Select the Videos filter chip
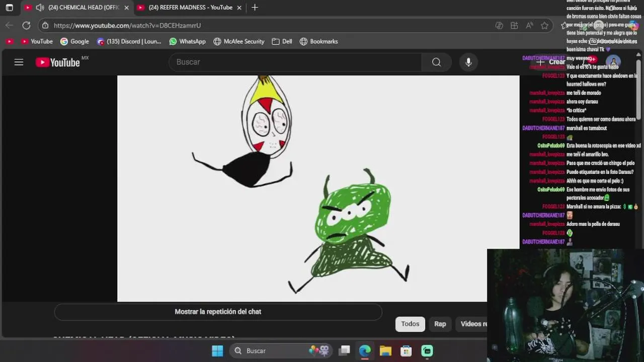The image size is (644, 362). pos(472,324)
